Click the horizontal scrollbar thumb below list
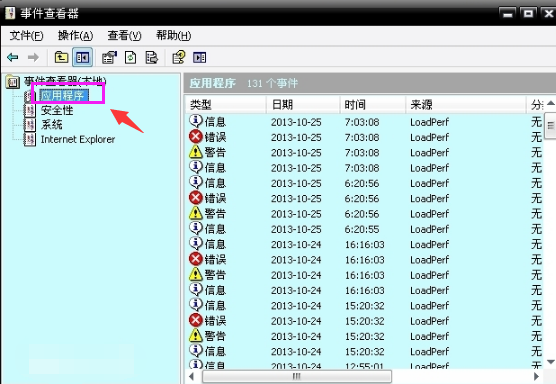The image size is (556, 384). 297,376
